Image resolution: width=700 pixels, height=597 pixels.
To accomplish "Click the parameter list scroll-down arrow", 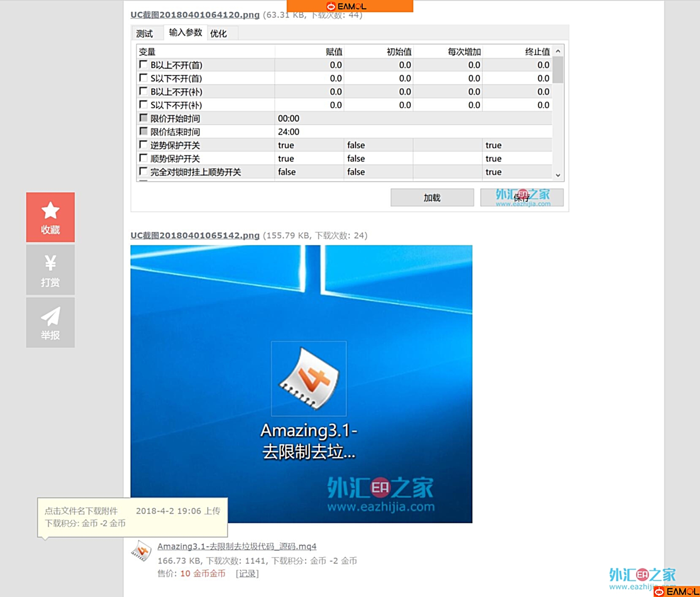I will [558, 174].
